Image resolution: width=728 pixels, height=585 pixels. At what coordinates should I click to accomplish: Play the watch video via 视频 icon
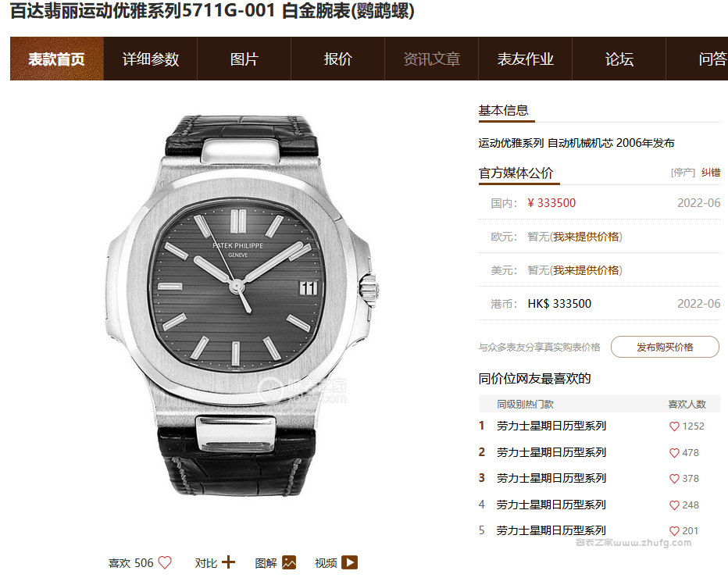(x=350, y=562)
